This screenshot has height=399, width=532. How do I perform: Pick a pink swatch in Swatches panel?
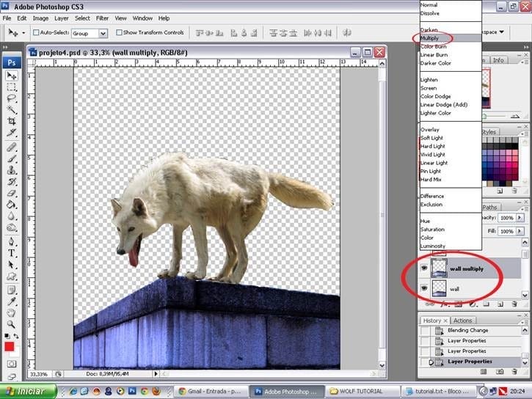pyautogui.click(x=514, y=159)
